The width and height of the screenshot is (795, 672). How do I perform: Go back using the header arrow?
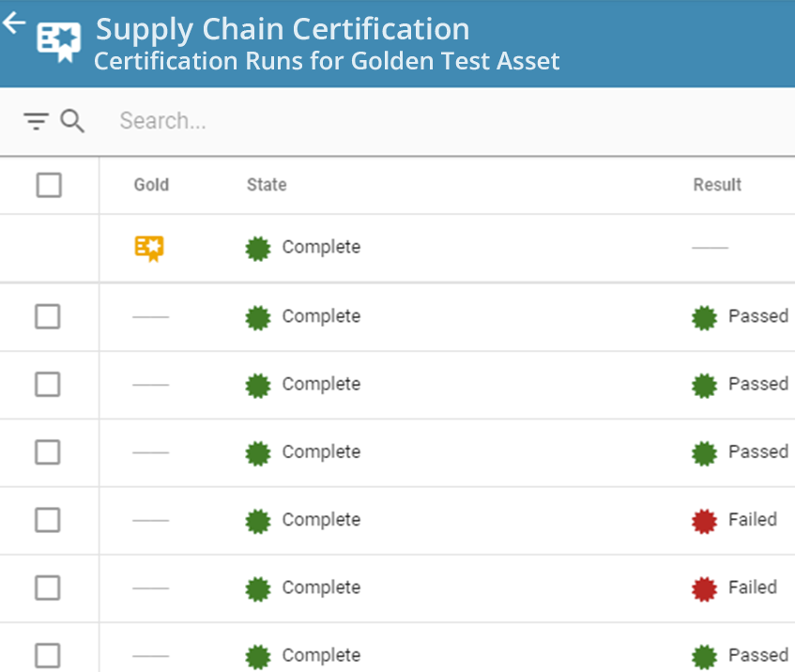(x=14, y=23)
